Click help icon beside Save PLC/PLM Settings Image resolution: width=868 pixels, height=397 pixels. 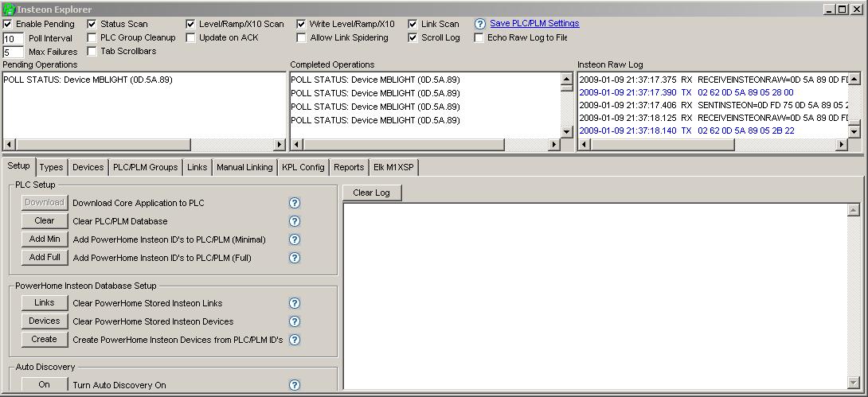click(480, 24)
